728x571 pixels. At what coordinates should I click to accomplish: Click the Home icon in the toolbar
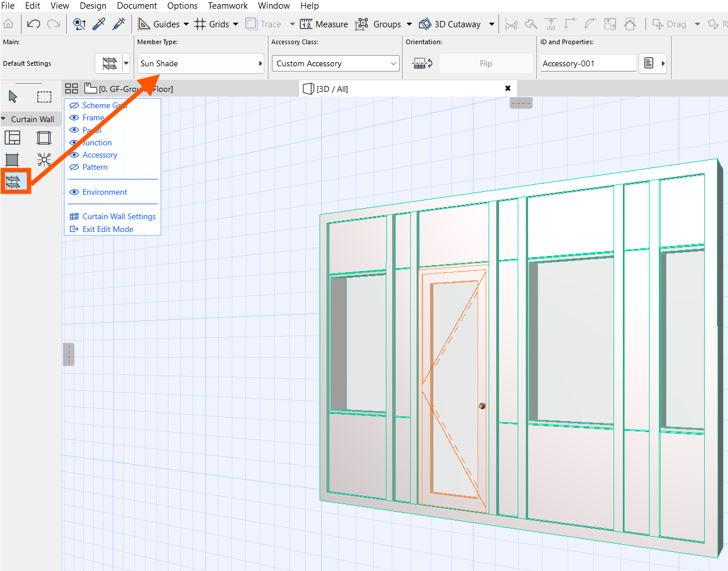tap(9, 24)
